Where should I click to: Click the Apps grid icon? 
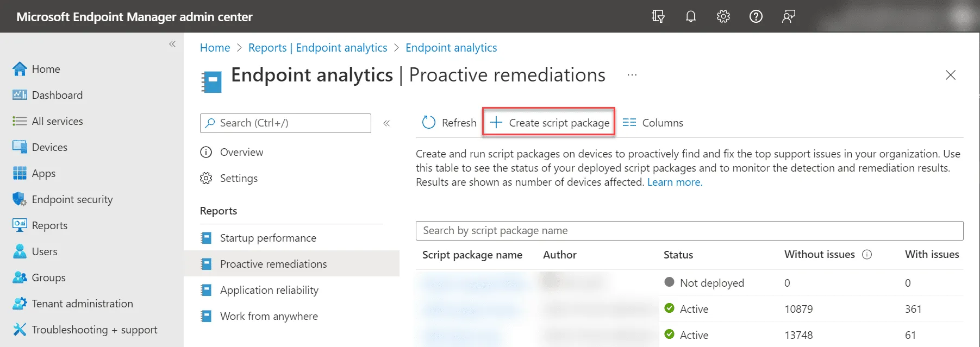click(x=20, y=173)
